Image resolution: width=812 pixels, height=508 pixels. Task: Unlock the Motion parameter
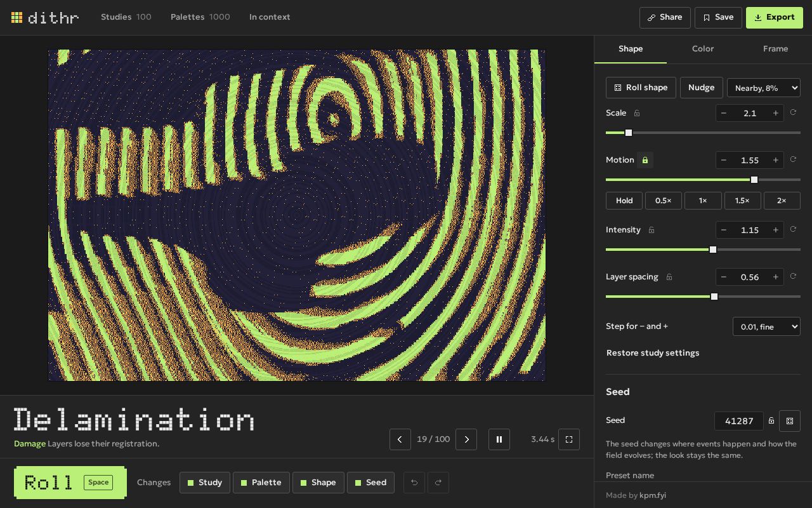[x=645, y=160]
